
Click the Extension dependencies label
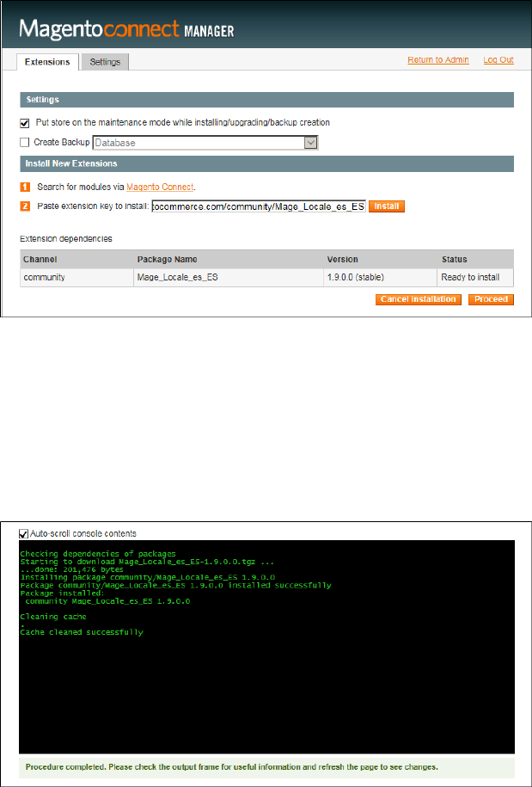66,239
